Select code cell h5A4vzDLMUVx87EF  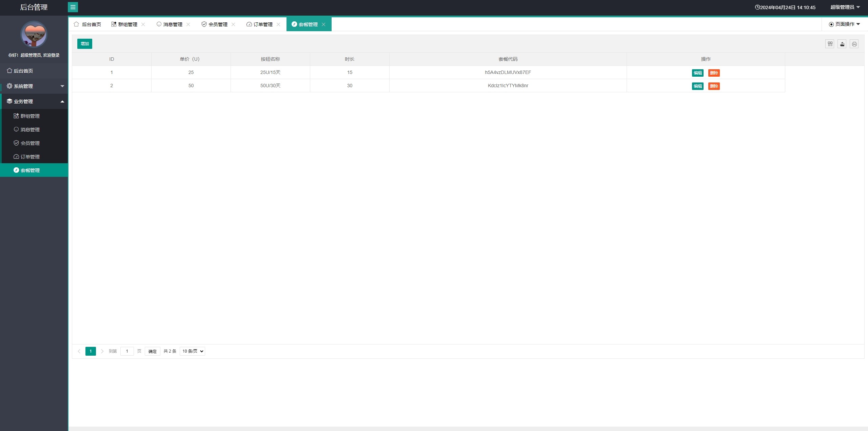[x=508, y=72]
